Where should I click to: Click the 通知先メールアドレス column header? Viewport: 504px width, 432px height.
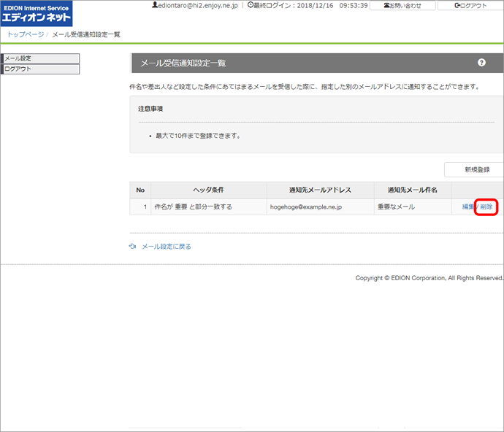click(320, 190)
